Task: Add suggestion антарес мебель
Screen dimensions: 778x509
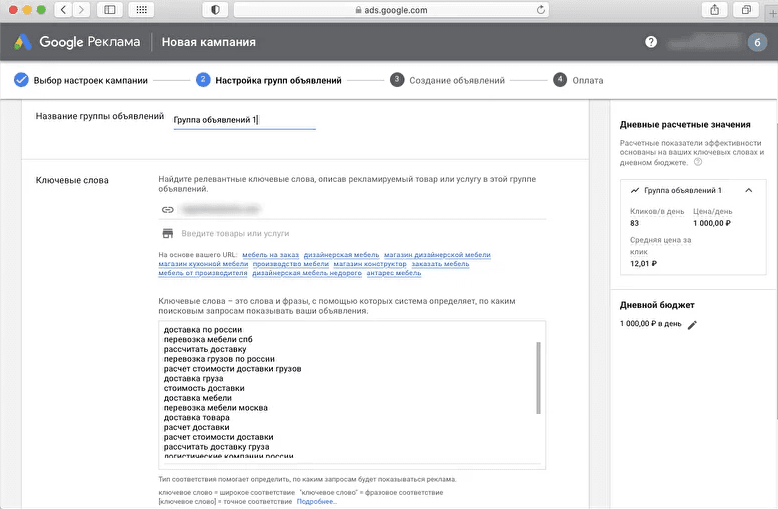Action: [394, 273]
